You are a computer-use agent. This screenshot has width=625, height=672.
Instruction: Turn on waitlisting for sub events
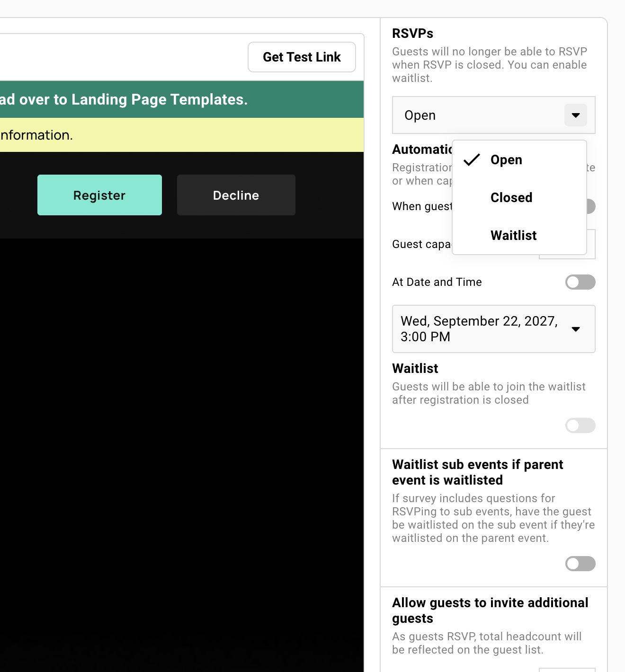tap(580, 564)
